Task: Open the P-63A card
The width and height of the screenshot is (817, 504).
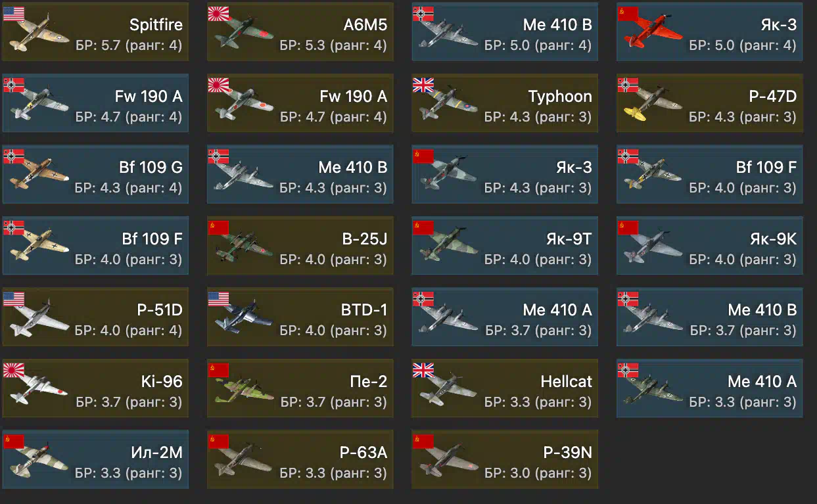Action: click(x=300, y=460)
